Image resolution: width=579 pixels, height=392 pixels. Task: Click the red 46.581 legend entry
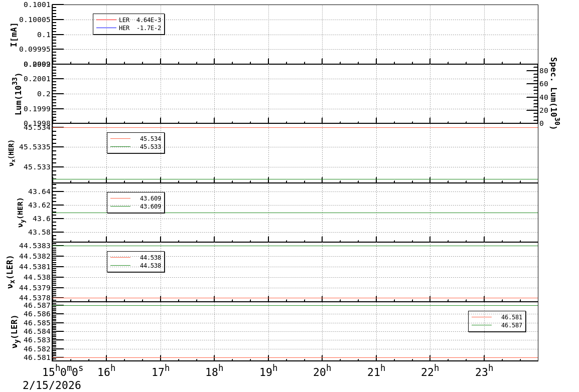coord(497,317)
